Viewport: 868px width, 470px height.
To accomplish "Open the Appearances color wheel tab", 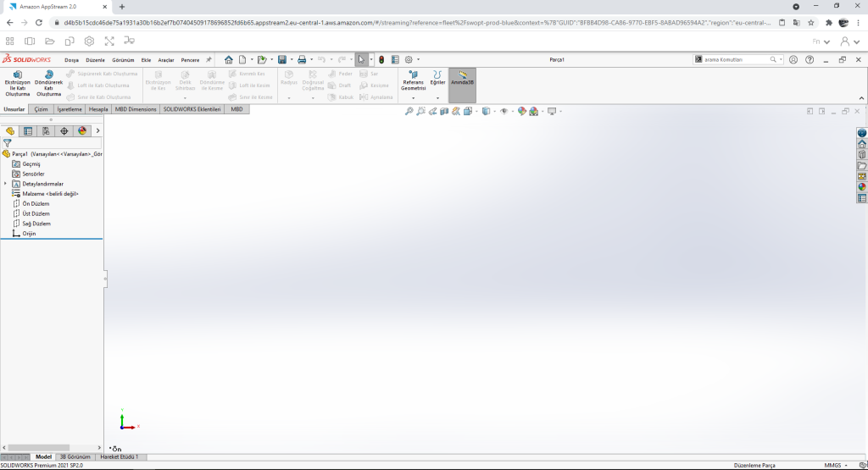I will [x=82, y=130].
